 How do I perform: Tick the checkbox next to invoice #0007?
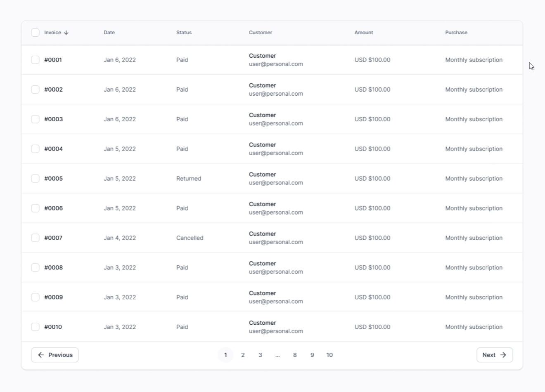coord(35,238)
